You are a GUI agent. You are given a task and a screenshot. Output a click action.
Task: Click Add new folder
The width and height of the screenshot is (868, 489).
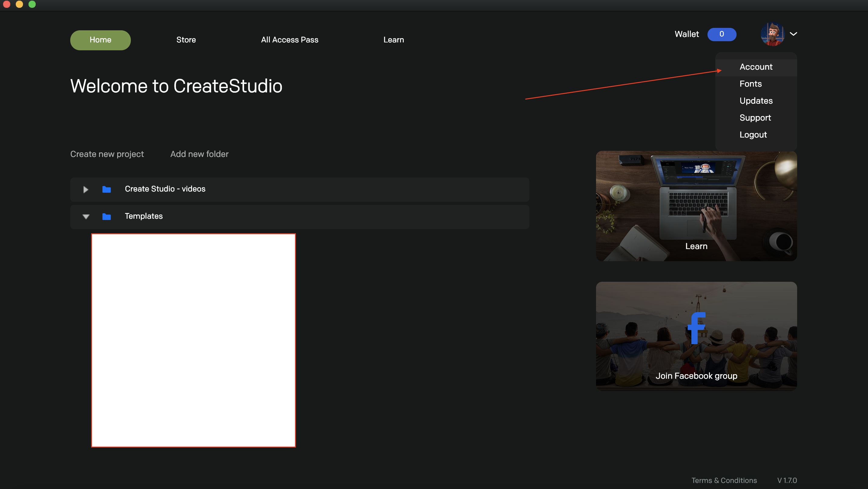tap(199, 154)
